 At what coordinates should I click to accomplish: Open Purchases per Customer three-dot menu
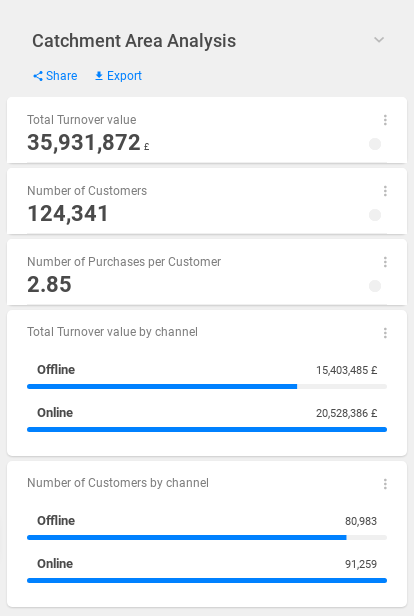coord(385,262)
